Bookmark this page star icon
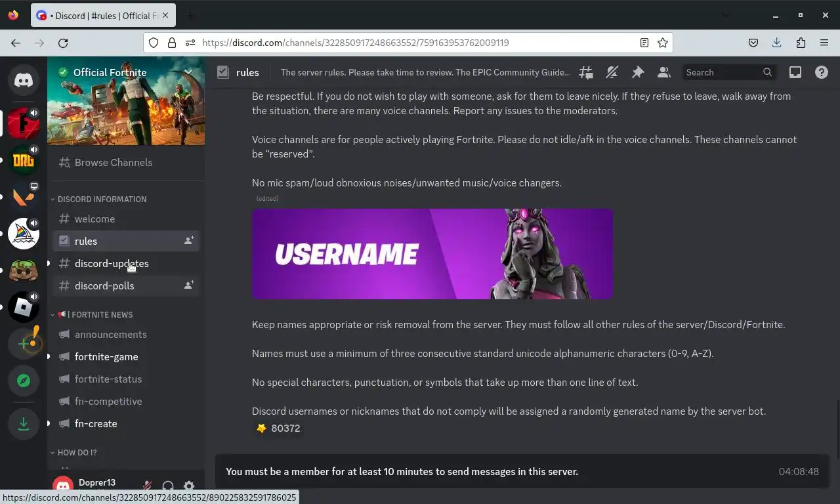Image resolution: width=840 pixels, height=504 pixels. pos(663,43)
